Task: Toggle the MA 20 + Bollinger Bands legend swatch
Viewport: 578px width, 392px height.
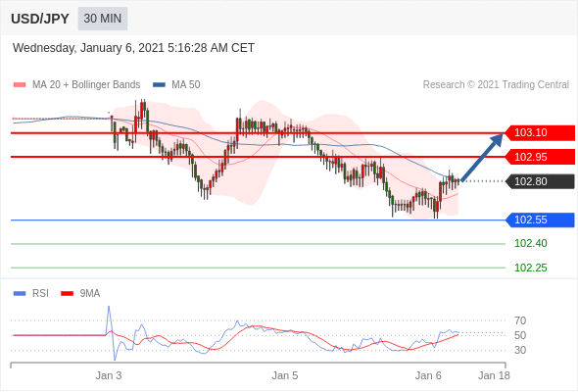Action: point(20,85)
